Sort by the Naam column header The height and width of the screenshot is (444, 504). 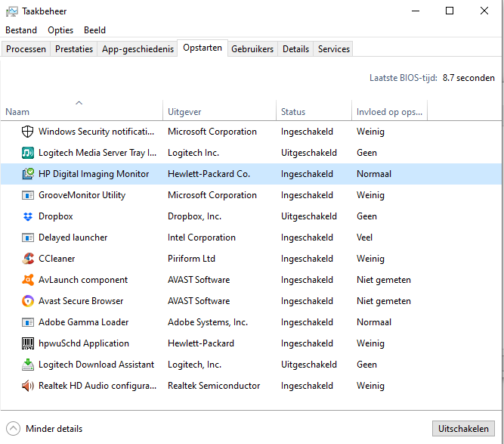click(82, 110)
